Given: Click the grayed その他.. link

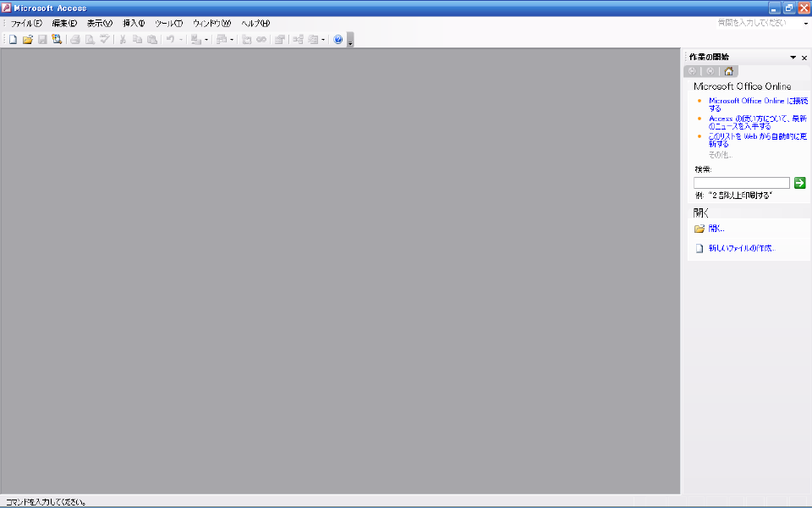Looking at the screenshot, I should click(x=721, y=154).
